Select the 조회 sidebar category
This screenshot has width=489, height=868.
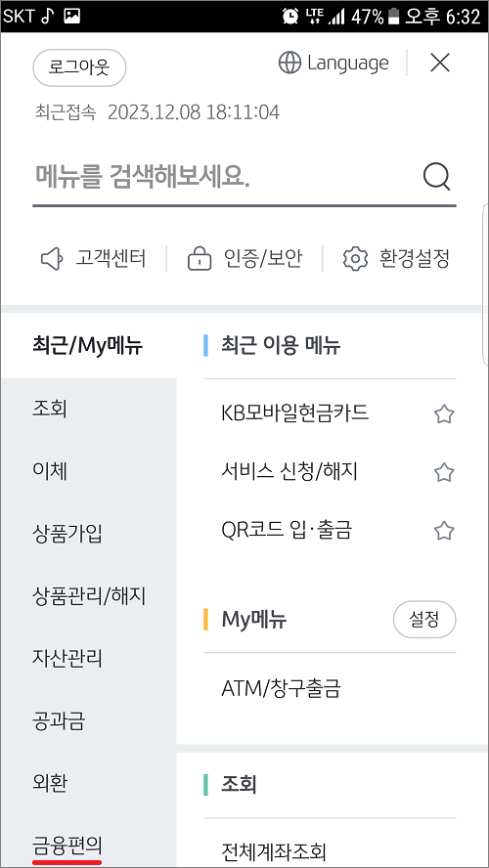point(50,410)
